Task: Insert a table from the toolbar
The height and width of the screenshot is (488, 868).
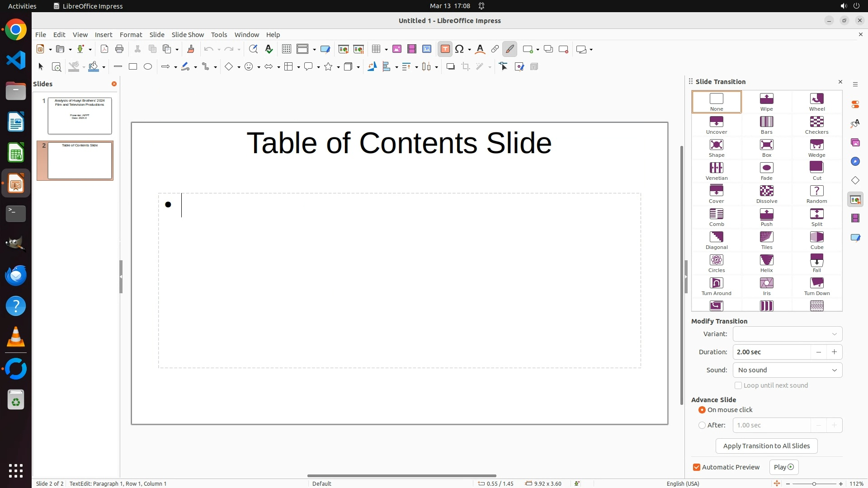Action: [x=376, y=49]
